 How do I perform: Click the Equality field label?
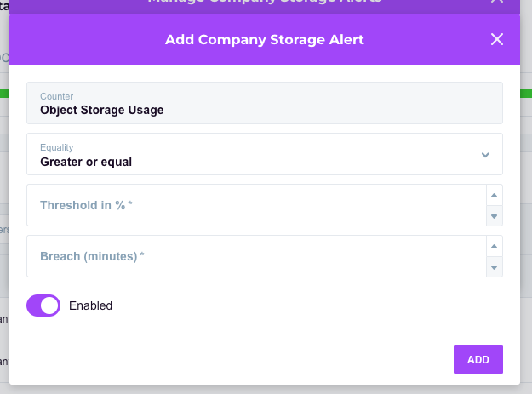coord(57,147)
